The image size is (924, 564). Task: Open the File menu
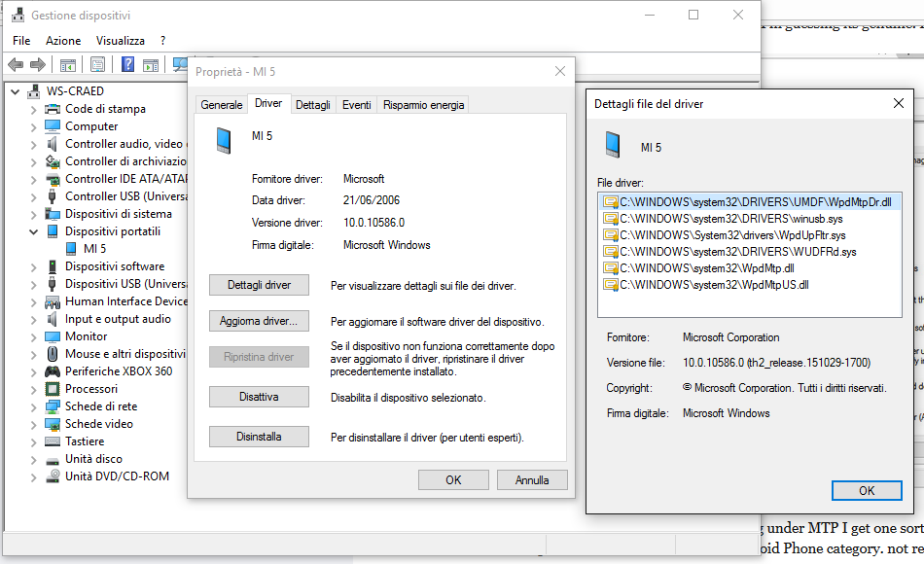pyautogui.click(x=21, y=41)
